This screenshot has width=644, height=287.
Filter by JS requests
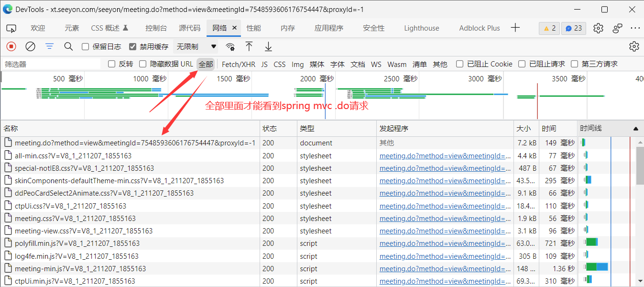click(x=264, y=64)
